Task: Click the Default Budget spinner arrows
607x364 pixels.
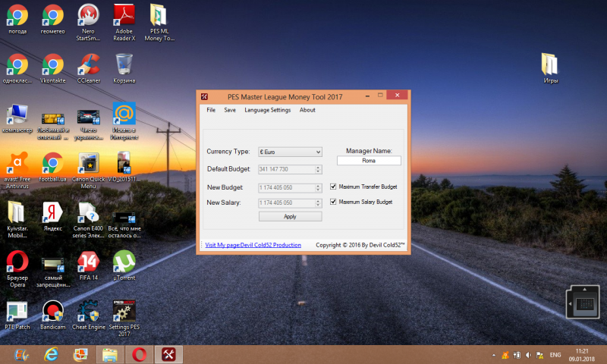Action: (318, 169)
